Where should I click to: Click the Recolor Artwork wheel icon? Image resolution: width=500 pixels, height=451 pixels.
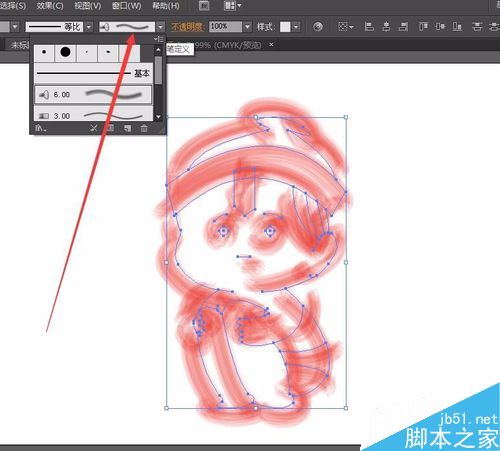pyautogui.click(x=318, y=26)
